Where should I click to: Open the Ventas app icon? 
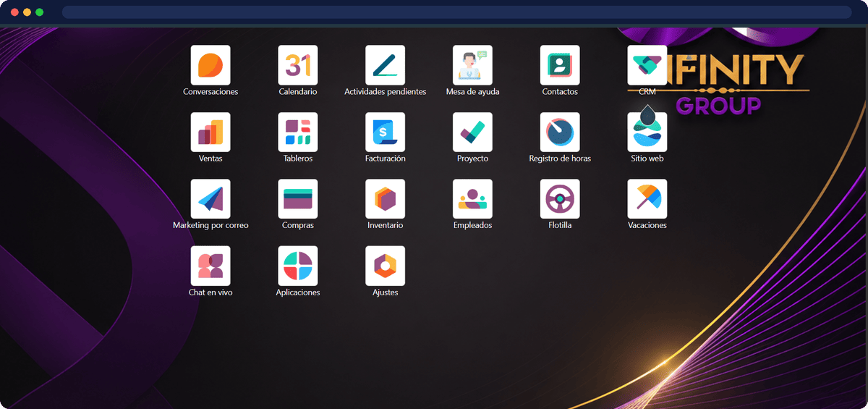pos(210,132)
